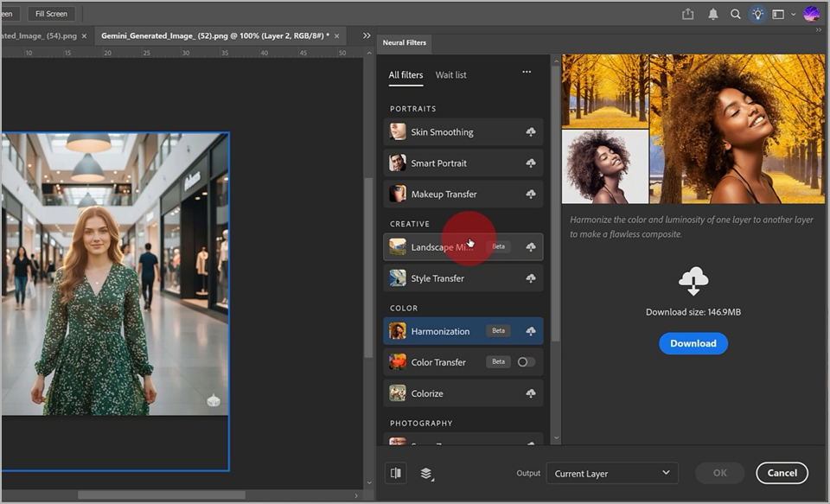
Task: Download Colorize via cloud icon
Action: pyautogui.click(x=530, y=393)
